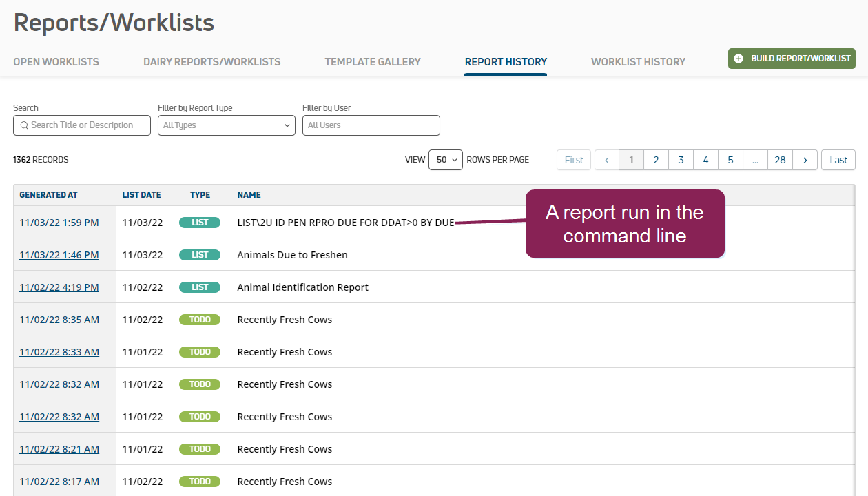Change rows per page dropdown
868x496 pixels.
tap(445, 160)
